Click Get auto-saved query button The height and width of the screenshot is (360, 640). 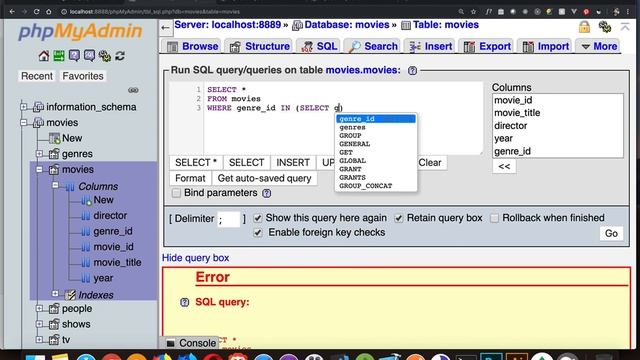coord(264,178)
